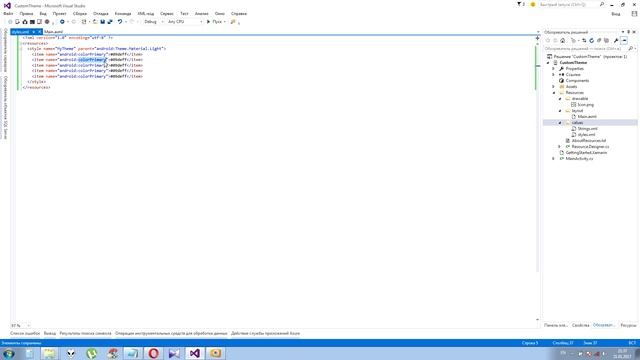Viewport: 640px width, 360px height.
Task: Click the Save All toolbar icon
Action: (110, 22)
